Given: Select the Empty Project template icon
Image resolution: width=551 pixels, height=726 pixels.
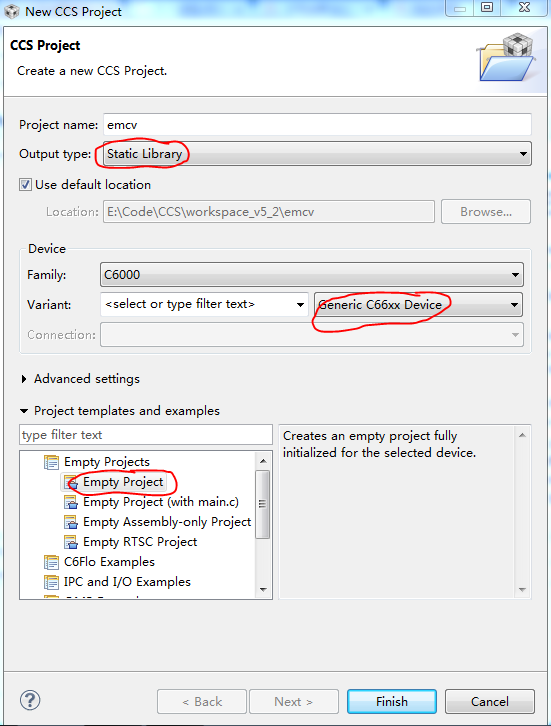Looking at the screenshot, I should (x=71, y=482).
